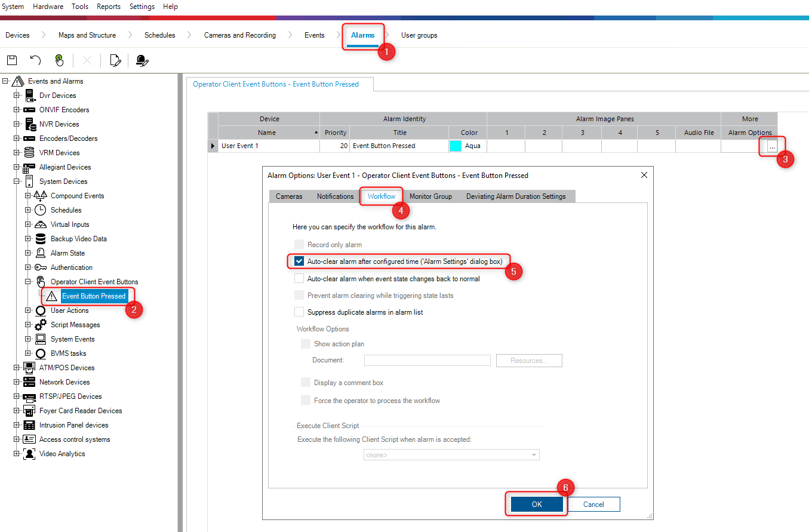Click the Alarm Options ellipsis button
The height and width of the screenshot is (532, 809).
772,146
